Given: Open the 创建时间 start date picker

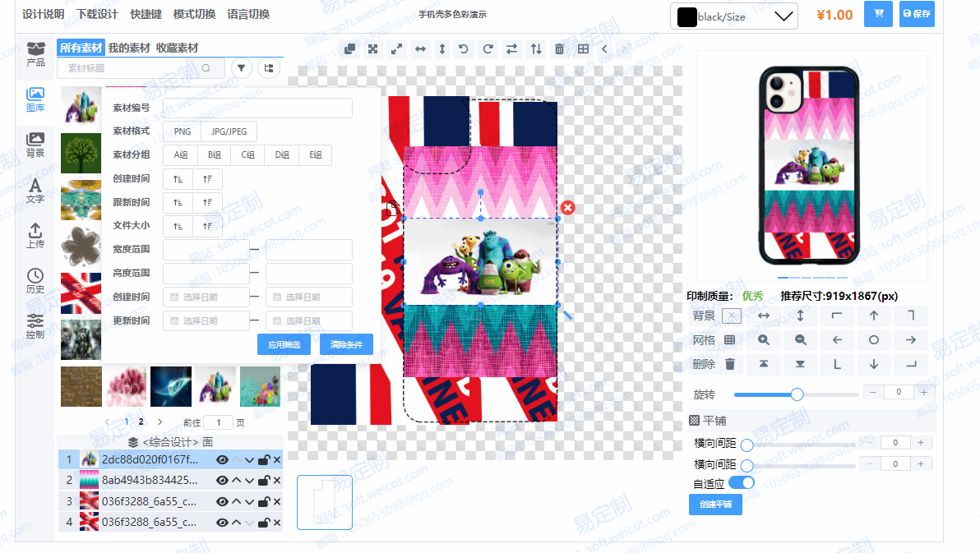Looking at the screenshot, I should (x=206, y=297).
